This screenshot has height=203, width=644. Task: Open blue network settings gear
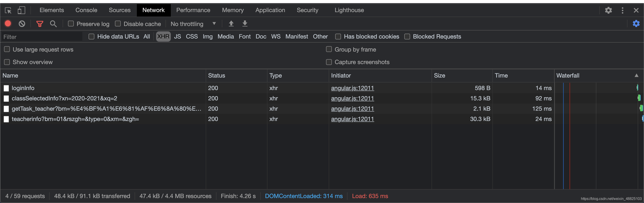(636, 24)
